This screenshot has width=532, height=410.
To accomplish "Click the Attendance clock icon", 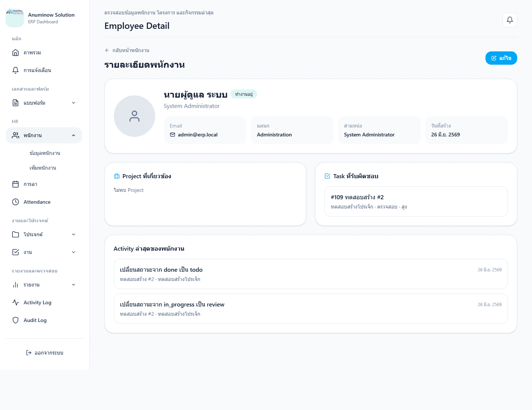I will coord(16,202).
